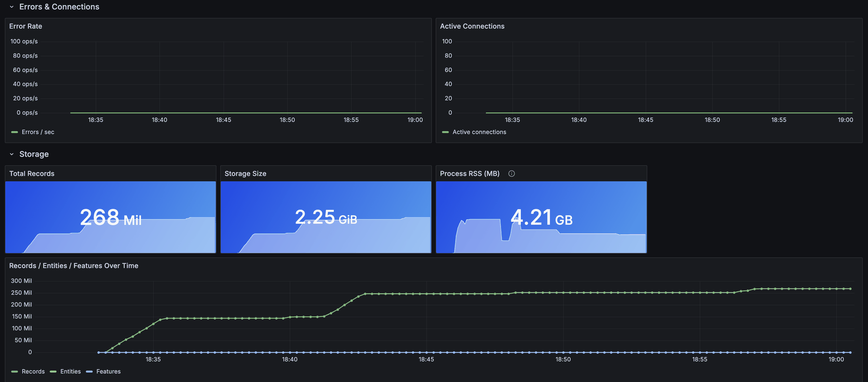Image resolution: width=868 pixels, height=382 pixels.
Task: Click the Entities green legend color swatch
Action: (53, 371)
